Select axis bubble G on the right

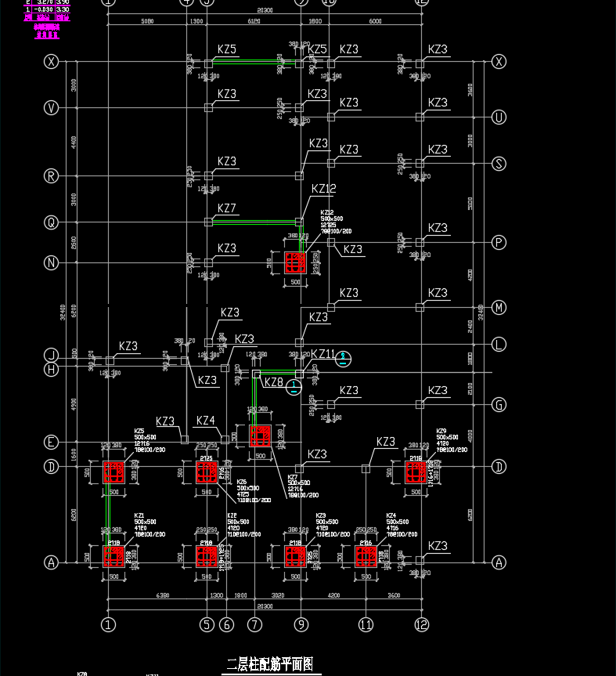(x=499, y=405)
